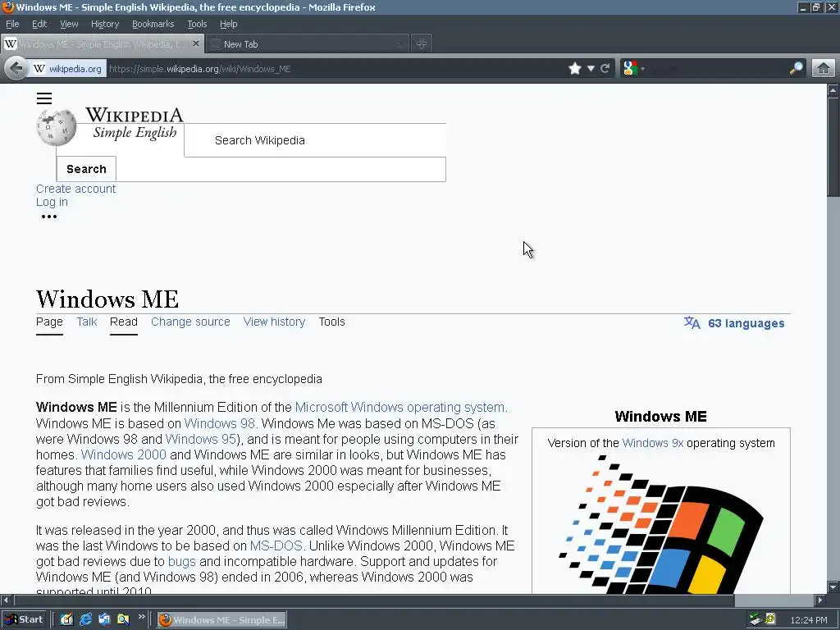The image size is (840, 630).
Task: Focus the address bar URL field
Action: [x=335, y=69]
